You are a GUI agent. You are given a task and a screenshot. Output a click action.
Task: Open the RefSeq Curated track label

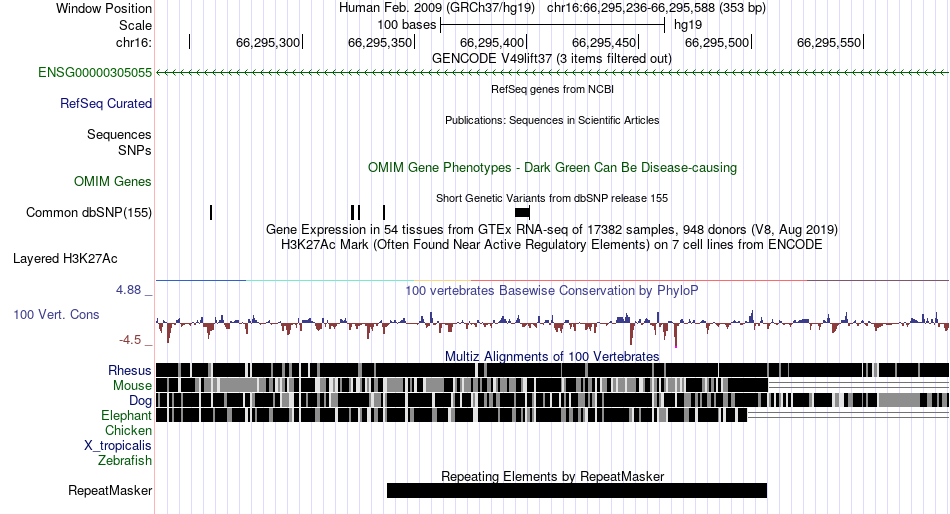106,104
